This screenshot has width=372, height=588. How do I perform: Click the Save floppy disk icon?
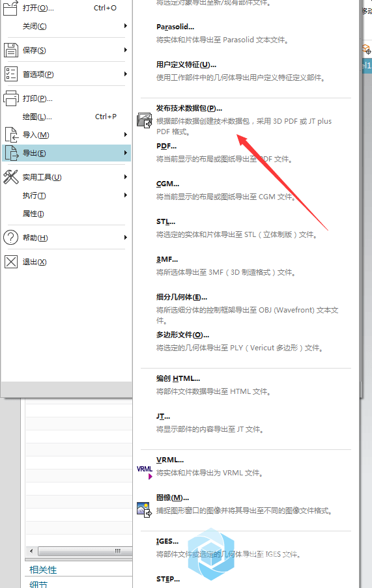coord(11,50)
